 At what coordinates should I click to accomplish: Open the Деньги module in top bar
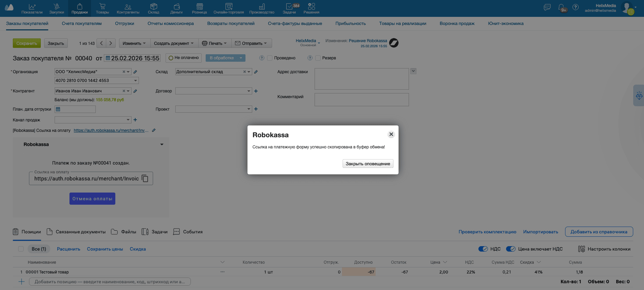tap(176, 8)
